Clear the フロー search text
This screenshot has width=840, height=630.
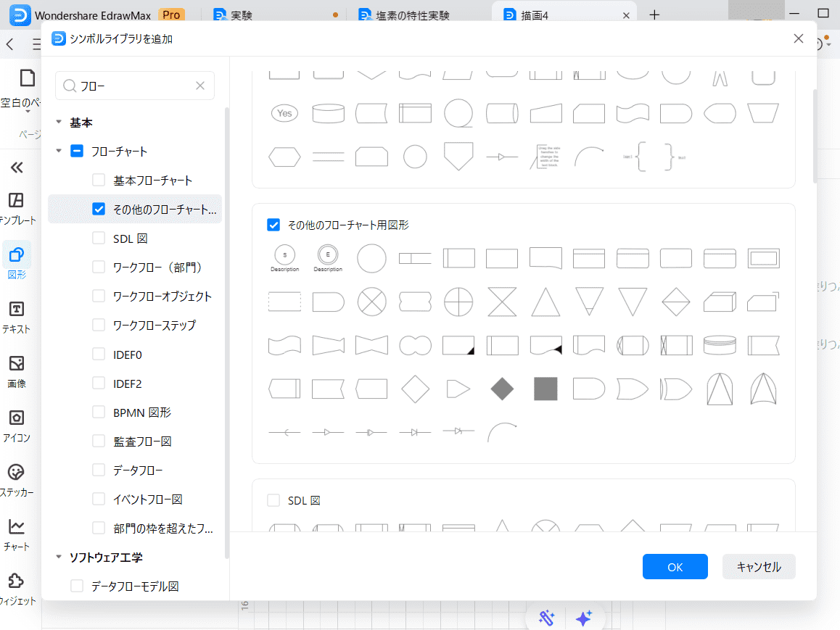coord(200,86)
